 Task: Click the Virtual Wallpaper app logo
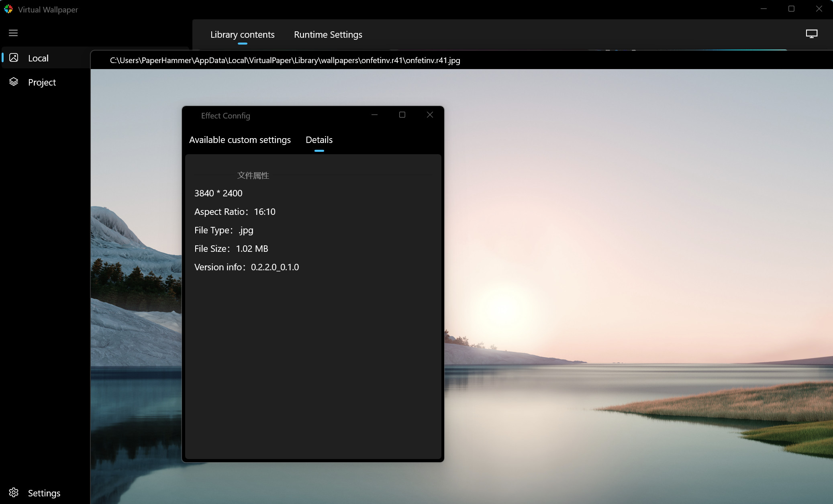8,9
